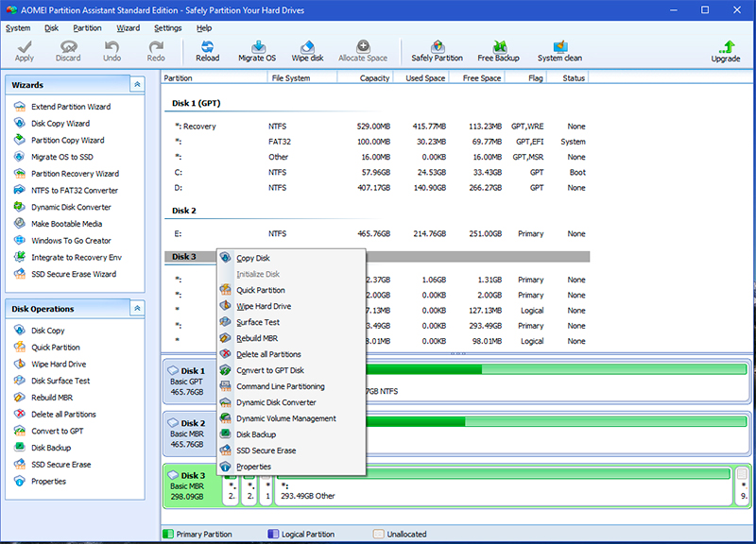Choose Copy Disk in the context menu

pyautogui.click(x=291, y=258)
